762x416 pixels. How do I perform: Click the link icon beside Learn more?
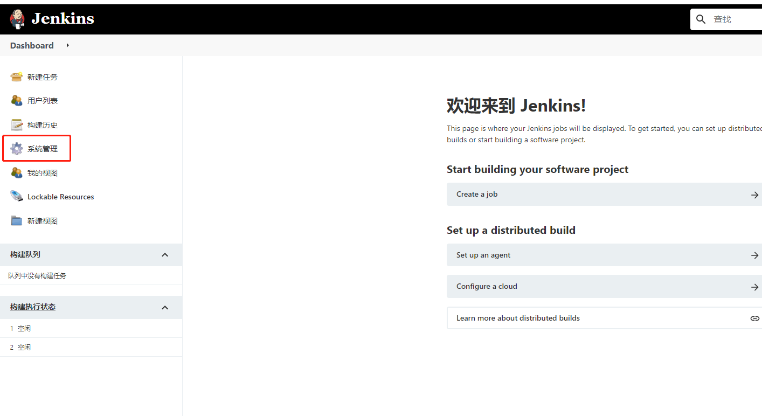point(754,318)
